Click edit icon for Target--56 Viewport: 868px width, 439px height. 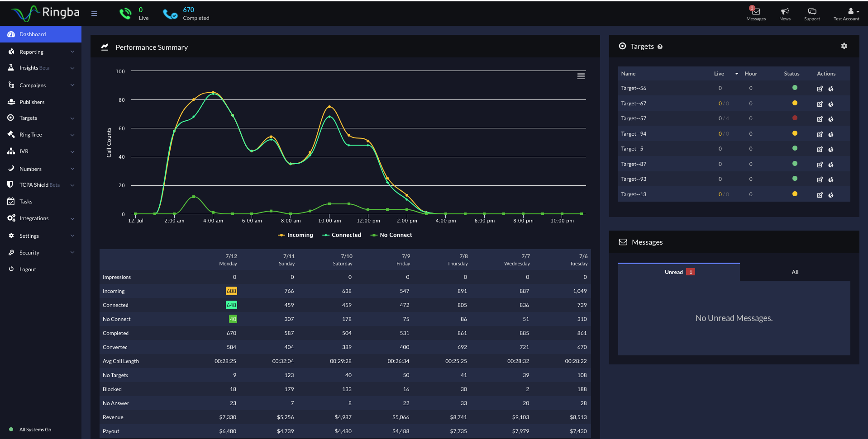(820, 89)
